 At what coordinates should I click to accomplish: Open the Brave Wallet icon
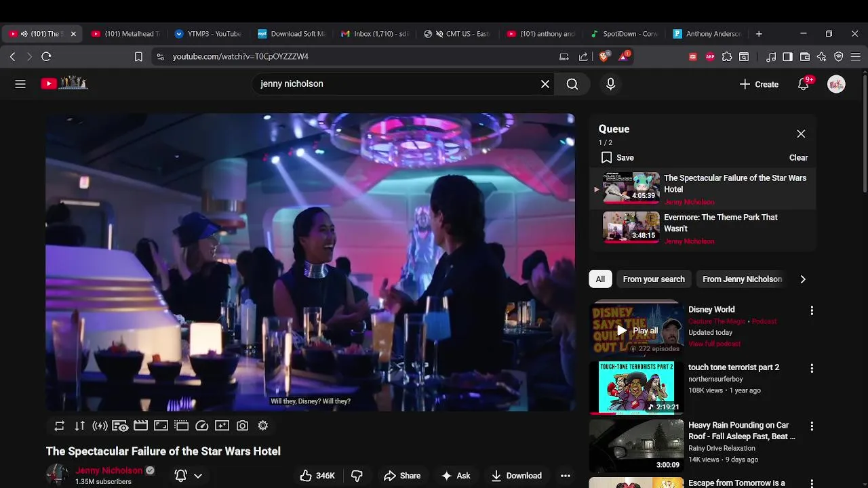805,57
